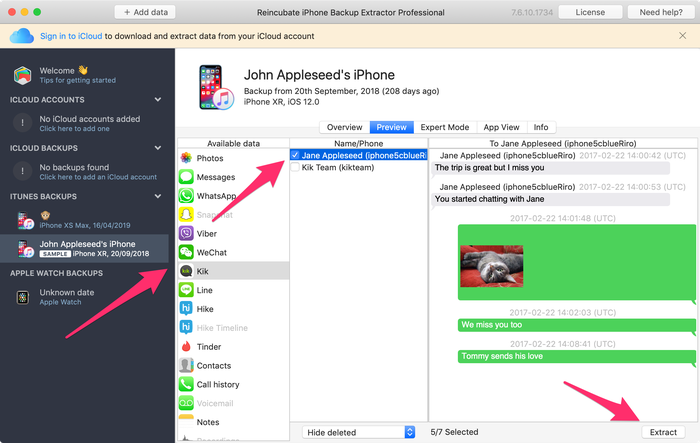Select the Contacts icon
This screenshot has width=700, height=443.
186,365
